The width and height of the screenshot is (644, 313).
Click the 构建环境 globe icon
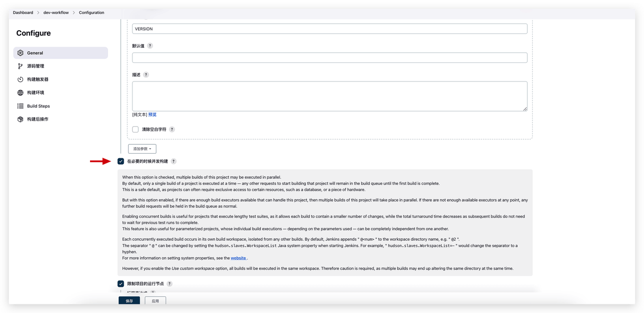[20, 93]
